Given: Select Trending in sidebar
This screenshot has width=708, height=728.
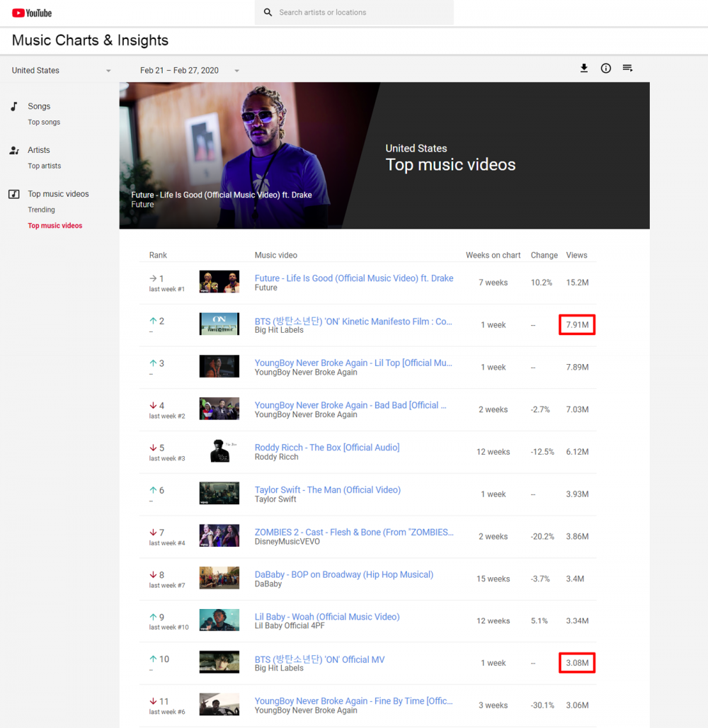Looking at the screenshot, I should tap(41, 210).
